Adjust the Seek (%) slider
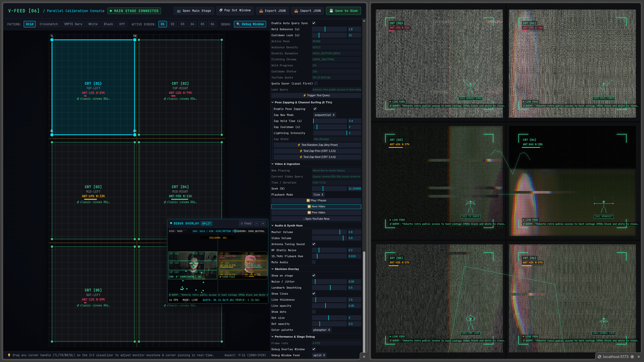Image resolution: width=644 pixels, height=362 pixels. pos(329,189)
